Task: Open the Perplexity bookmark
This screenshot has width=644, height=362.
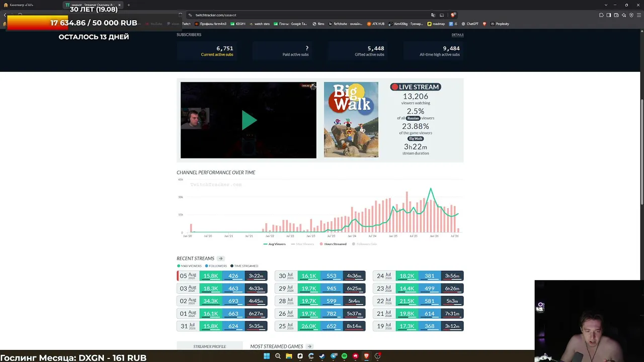Action: click(500, 24)
